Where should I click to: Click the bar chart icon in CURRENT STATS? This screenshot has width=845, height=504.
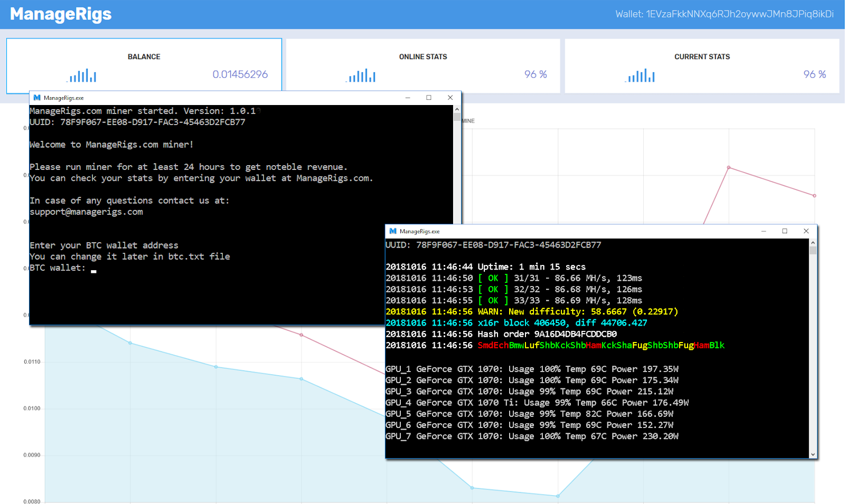tap(640, 76)
